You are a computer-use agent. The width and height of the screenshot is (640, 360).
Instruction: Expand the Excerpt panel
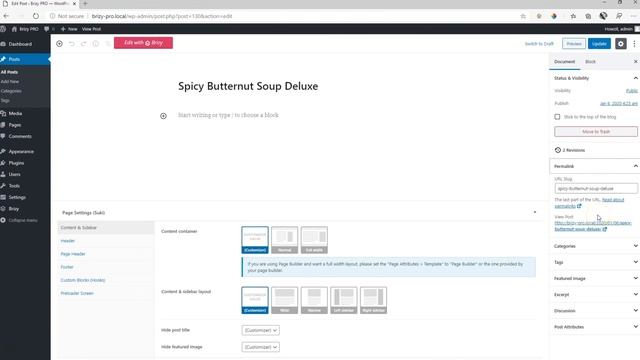coord(595,294)
